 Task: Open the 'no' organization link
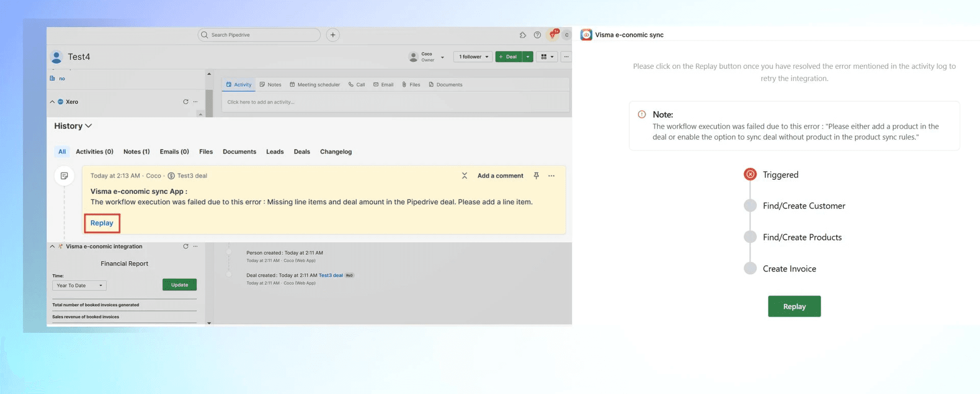tap(62, 79)
